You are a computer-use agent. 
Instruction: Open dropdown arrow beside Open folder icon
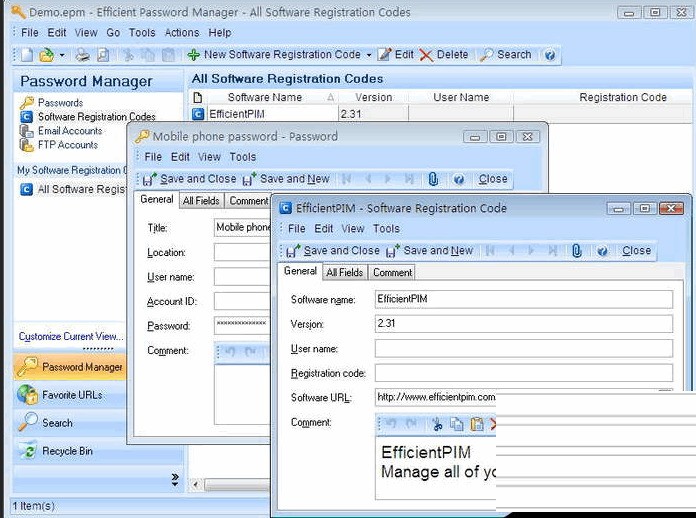62,55
